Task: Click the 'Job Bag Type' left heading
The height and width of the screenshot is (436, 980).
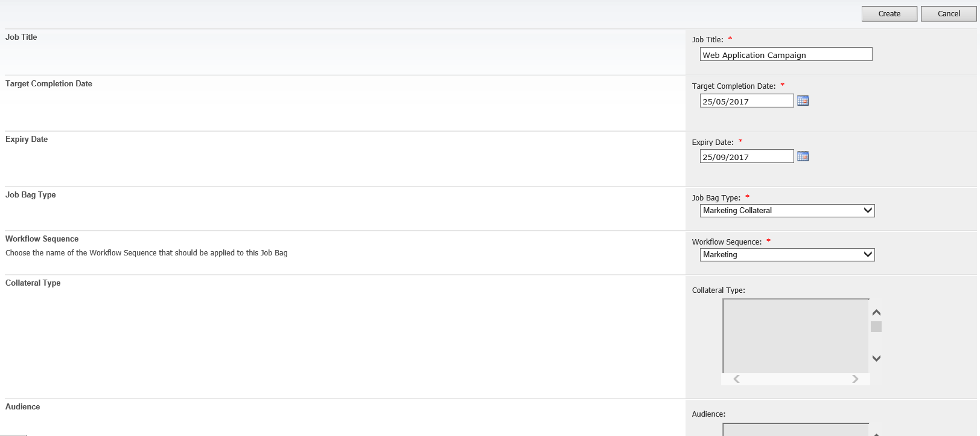Action: click(x=31, y=195)
